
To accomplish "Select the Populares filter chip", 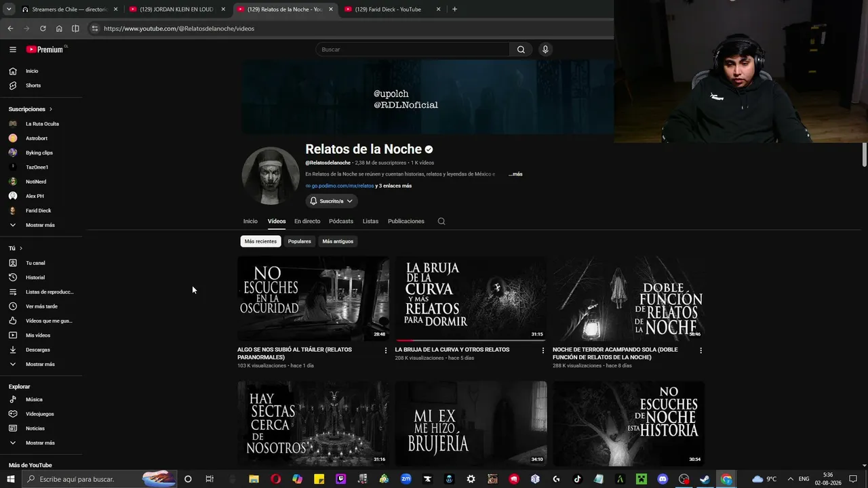I will tap(299, 241).
